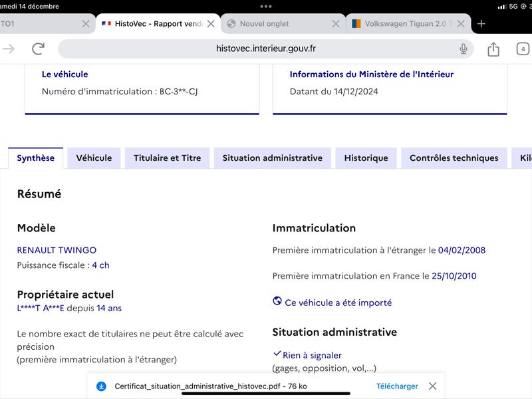Tap the Certificat_situation_administrative_histovec.pdf file name

click(x=199, y=386)
